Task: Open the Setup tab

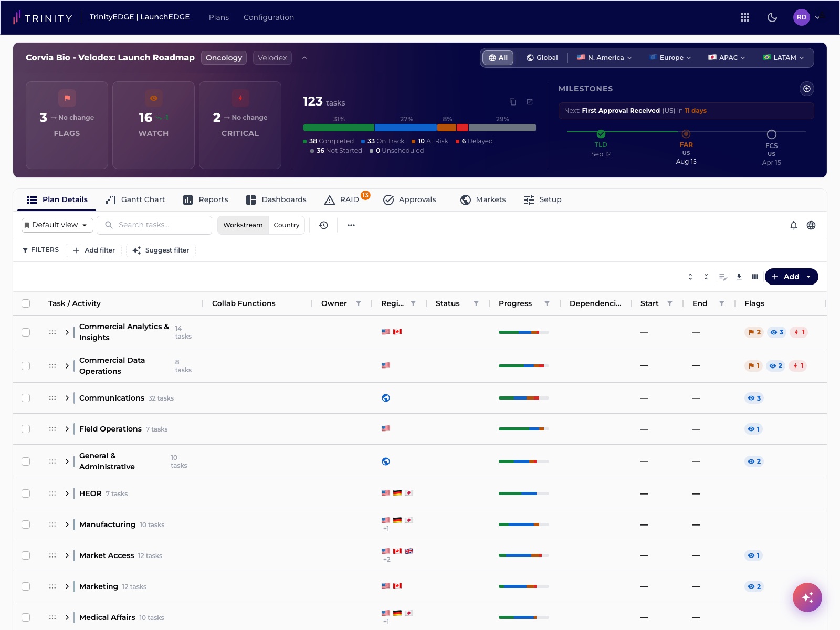Action: point(543,199)
